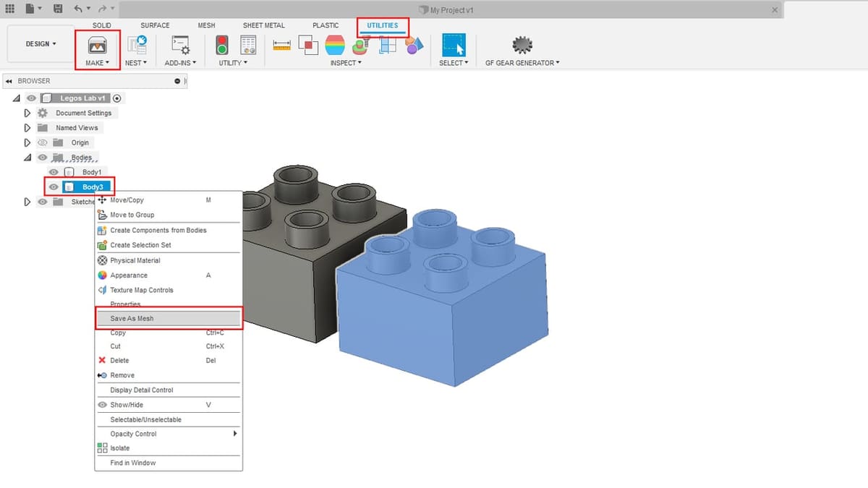Select the Measure ruler tool
Viewport: 868px width, 488px height.
pyautogui.click(x=281, y=46)
